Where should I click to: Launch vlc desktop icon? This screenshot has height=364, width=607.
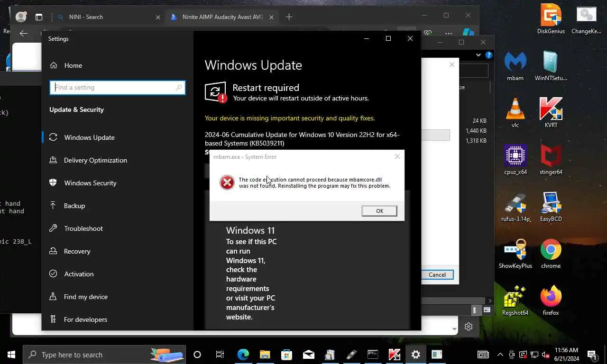point(515,113)
